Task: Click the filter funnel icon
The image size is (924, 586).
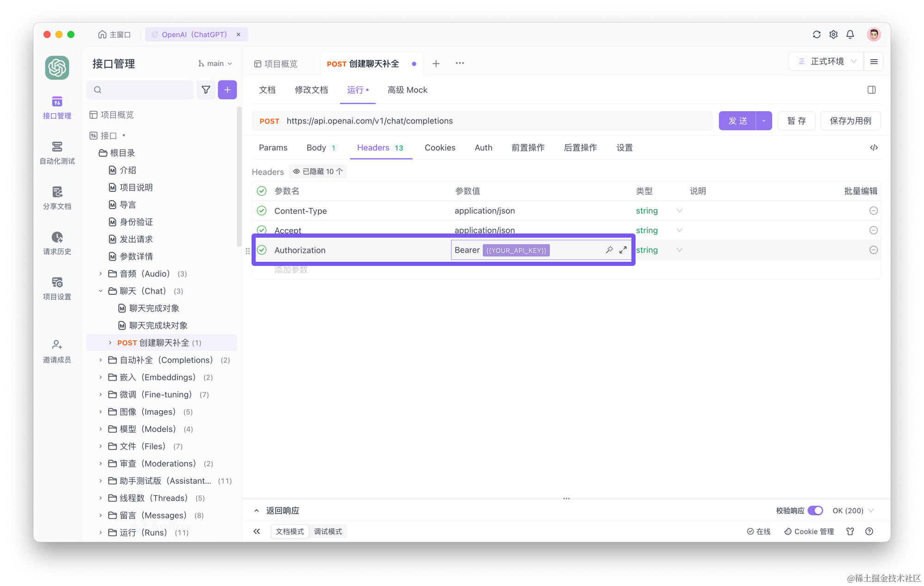Action: coord(206,90)
